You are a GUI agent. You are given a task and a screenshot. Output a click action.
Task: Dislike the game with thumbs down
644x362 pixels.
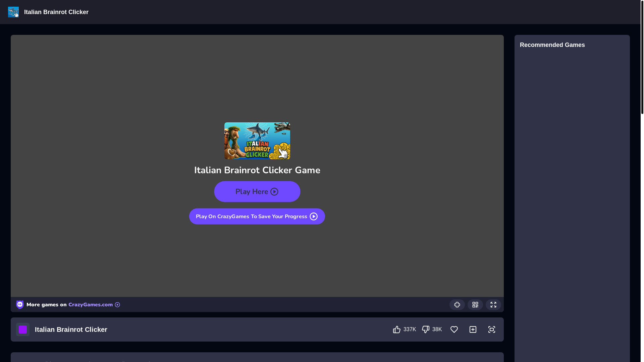(426, 329)
